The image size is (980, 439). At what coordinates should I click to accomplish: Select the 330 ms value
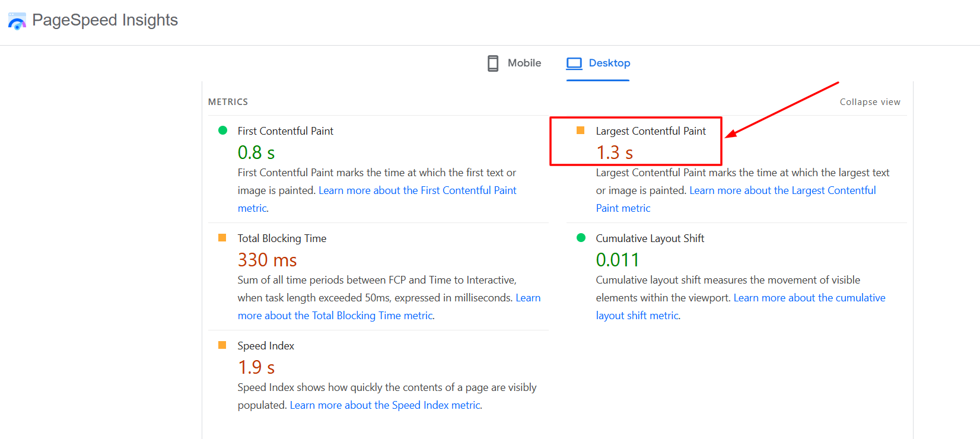point(268,260)
